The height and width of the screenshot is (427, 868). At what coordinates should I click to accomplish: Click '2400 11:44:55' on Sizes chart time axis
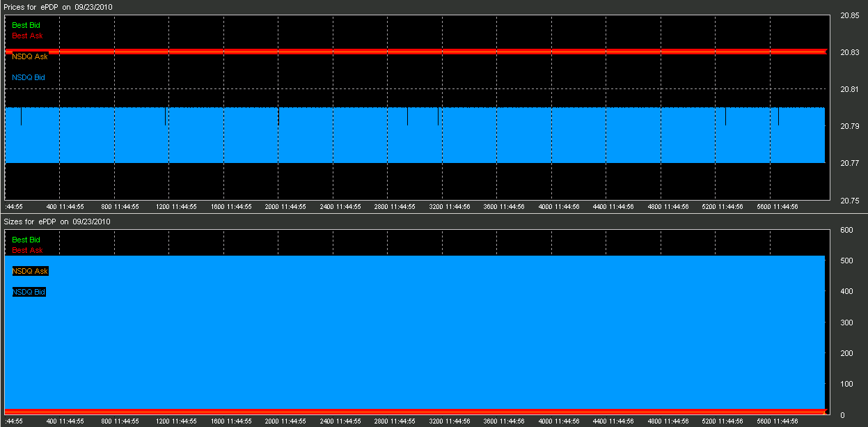340,421
